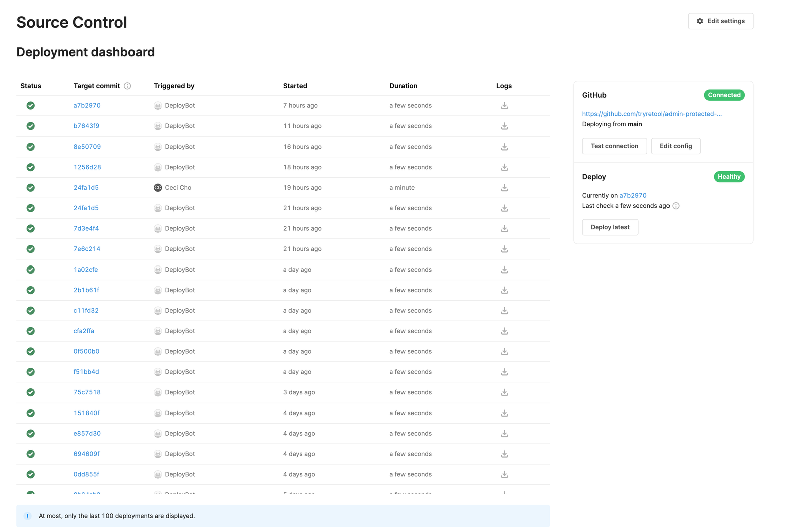Click '3 days ago' started cell
Viewport: 803px width, 532px height.
point(299,392)
